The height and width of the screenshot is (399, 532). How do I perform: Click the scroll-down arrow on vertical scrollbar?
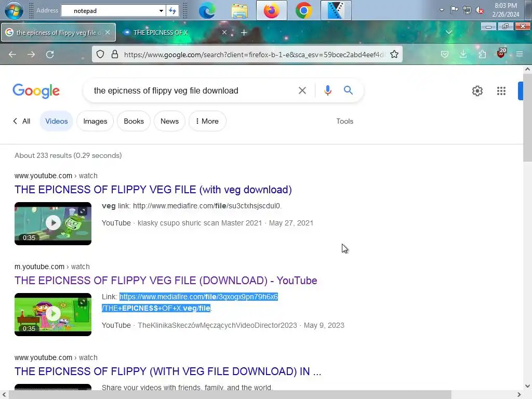tap(527, 386)
